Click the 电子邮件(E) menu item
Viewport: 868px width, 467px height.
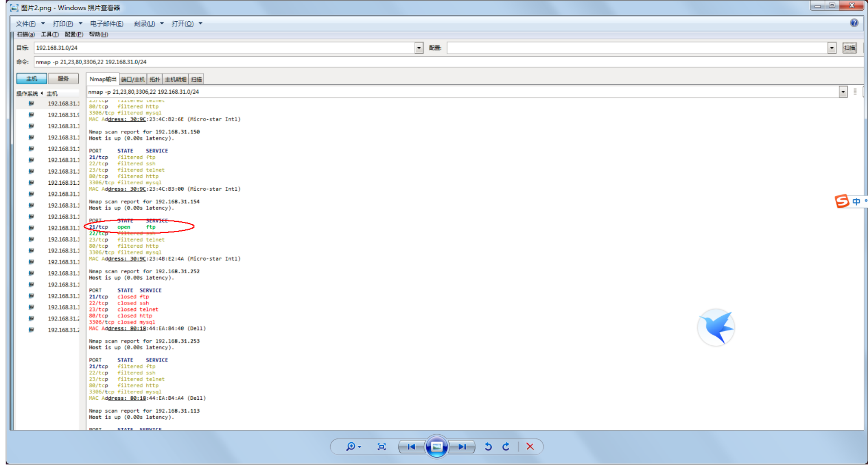coord(106,23)
